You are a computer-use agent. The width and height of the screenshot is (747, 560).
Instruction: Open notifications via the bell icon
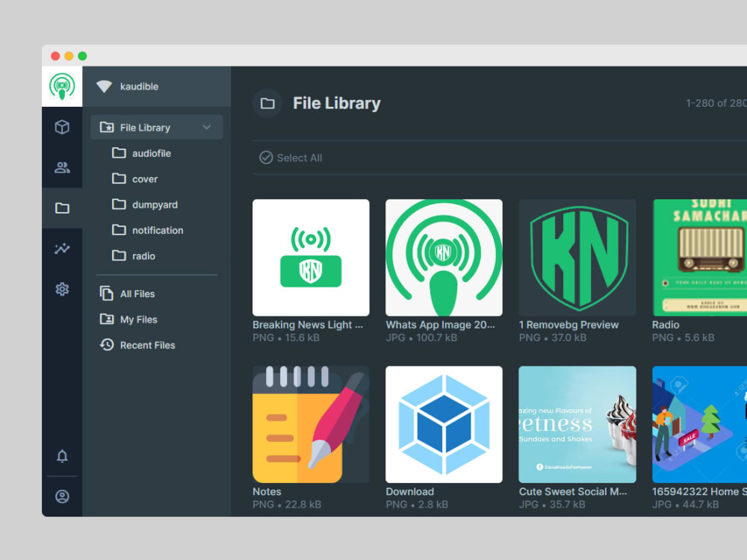click(62, 456)
